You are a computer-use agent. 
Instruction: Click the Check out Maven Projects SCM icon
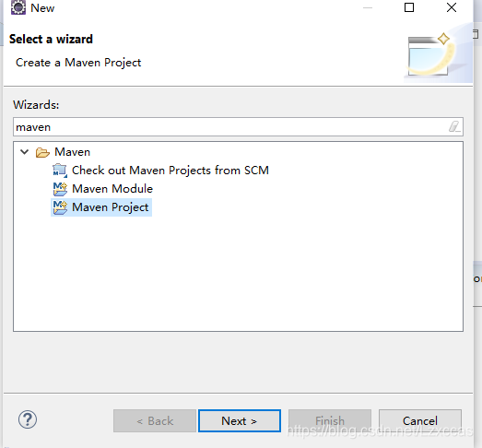[60, 171]
